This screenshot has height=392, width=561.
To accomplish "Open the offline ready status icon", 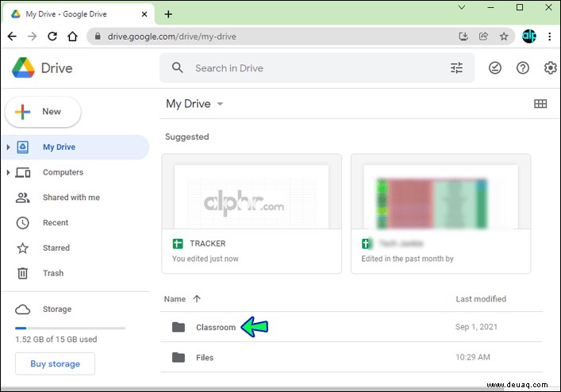I will [495, 67].
